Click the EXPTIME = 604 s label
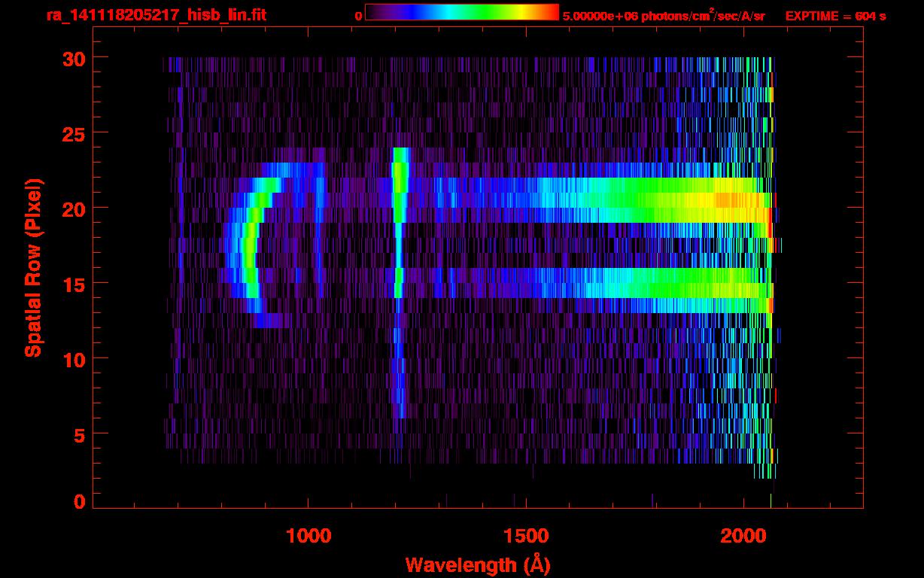Viewport: 924px width, 578px height. (835, 16)
